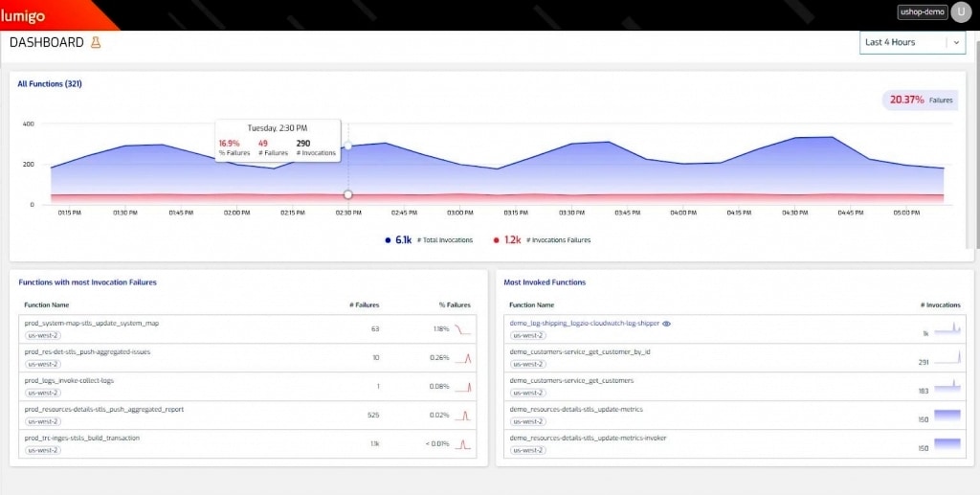Click the All Functions (321) title

click(x=50, y=83)
